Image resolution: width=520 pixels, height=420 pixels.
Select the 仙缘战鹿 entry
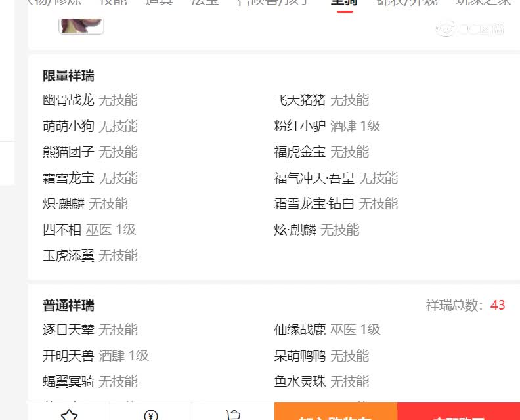300,330
